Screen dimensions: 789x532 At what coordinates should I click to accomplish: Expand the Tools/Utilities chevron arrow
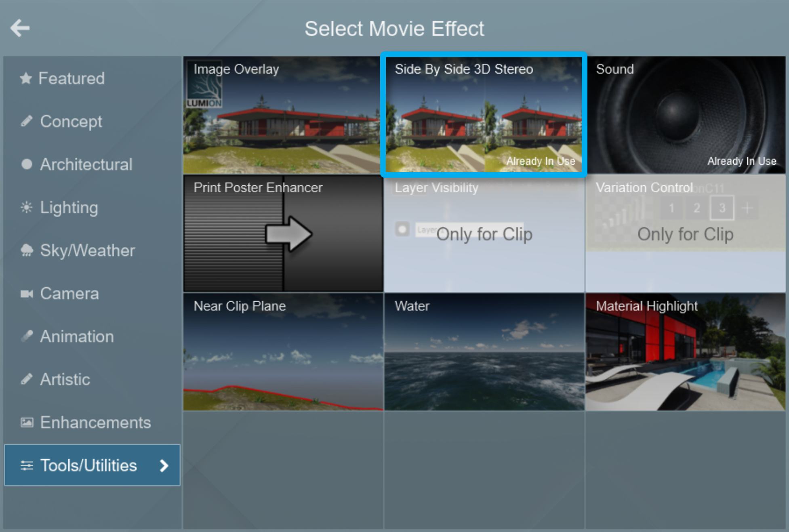164,465
